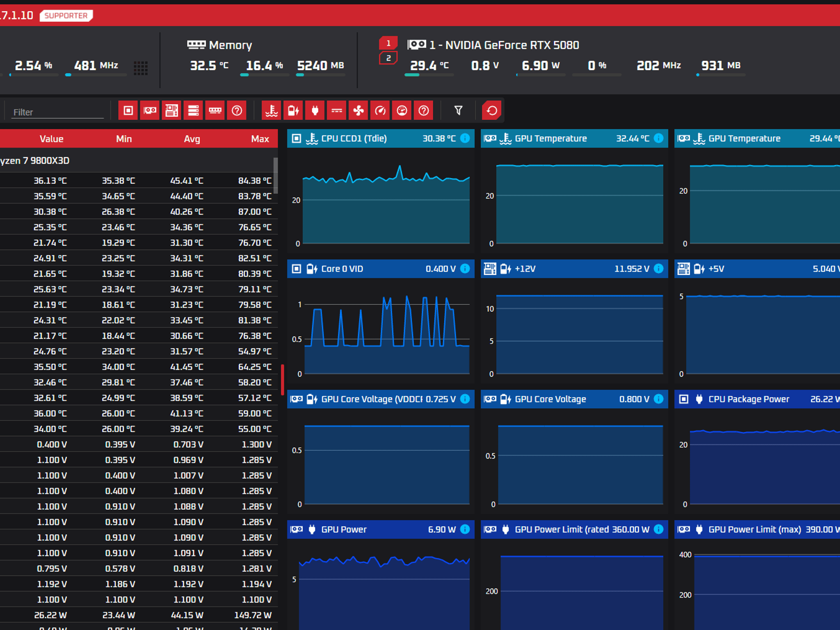Toggle the storage drives filter icon
The image size is (840, 630).
point(193,110)
